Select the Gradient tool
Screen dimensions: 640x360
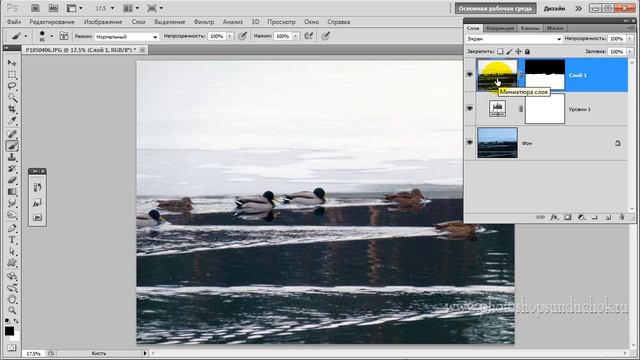[12, 192]
